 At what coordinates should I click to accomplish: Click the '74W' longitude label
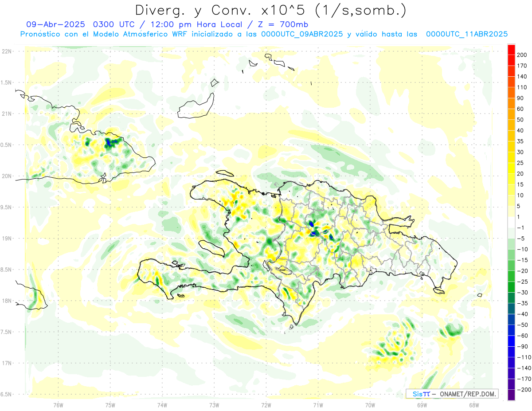pyautogui.click(x=162, y=405)
